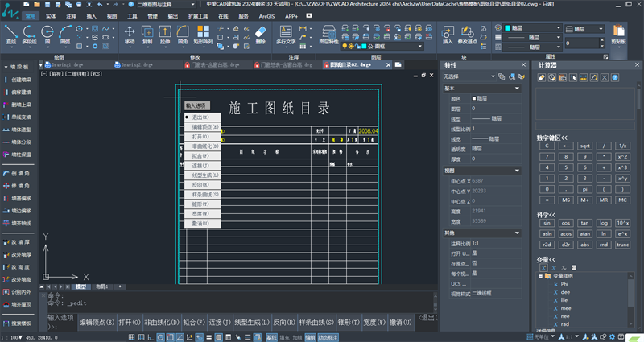Click the 拉伸 (Stretch) tool
The height and width of the screenshot is (342, 644).
point(165,35)
